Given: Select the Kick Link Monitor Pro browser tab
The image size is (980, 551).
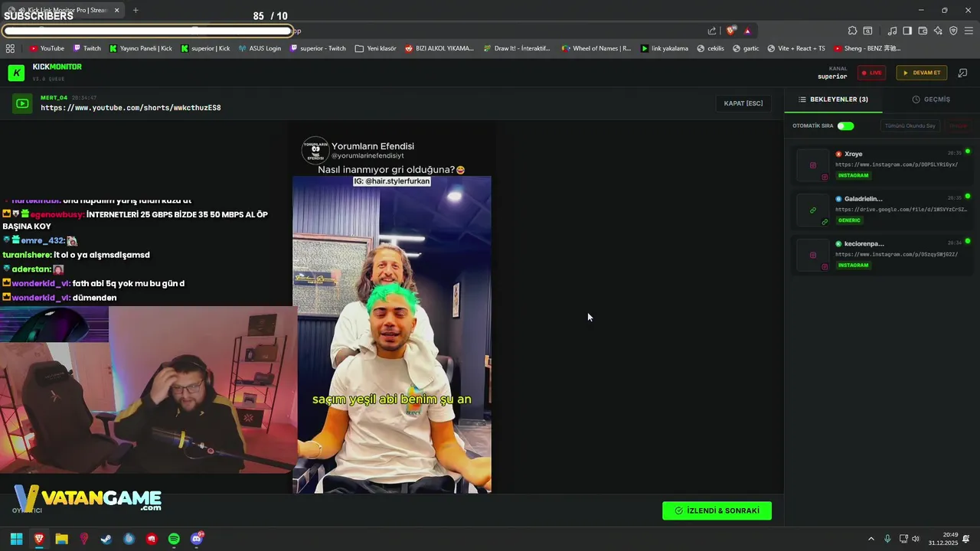Looking at the screenshot, I should pos(64,10).
